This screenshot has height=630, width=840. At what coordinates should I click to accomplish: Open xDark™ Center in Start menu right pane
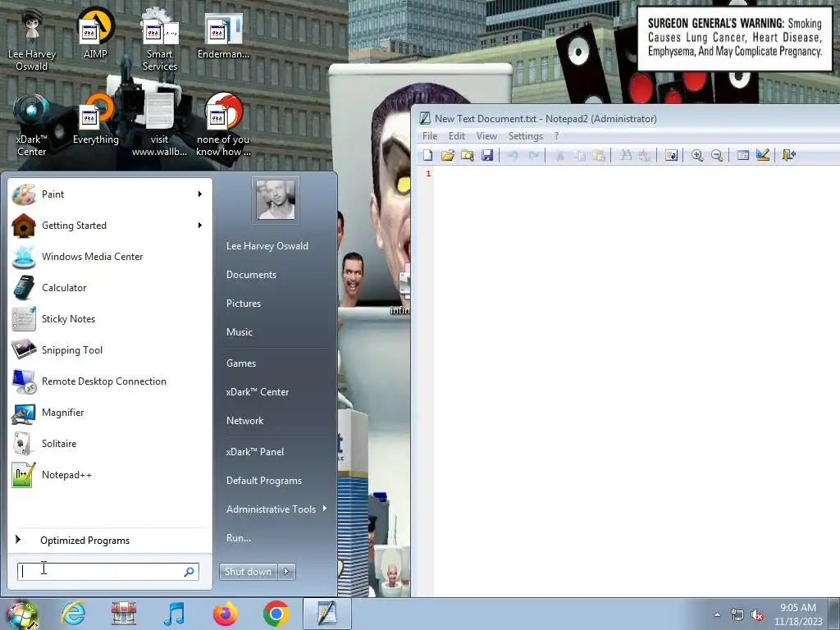pyautogui.click(x=258, y=392)
